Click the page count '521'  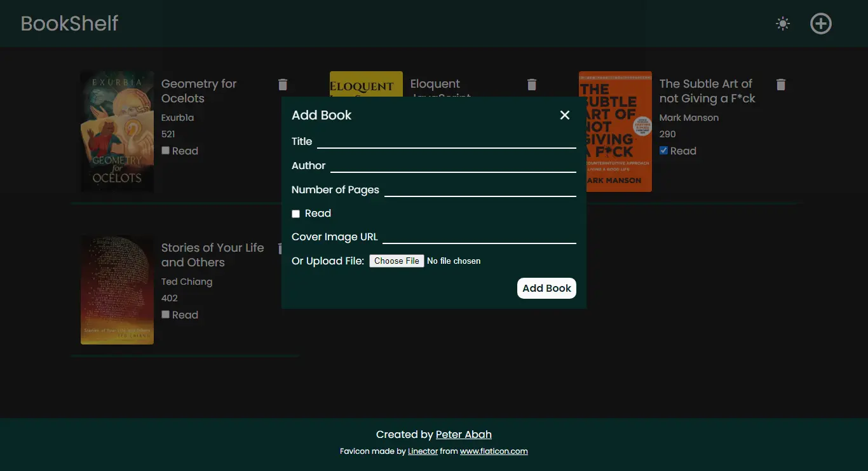click(x=168, y=134)
